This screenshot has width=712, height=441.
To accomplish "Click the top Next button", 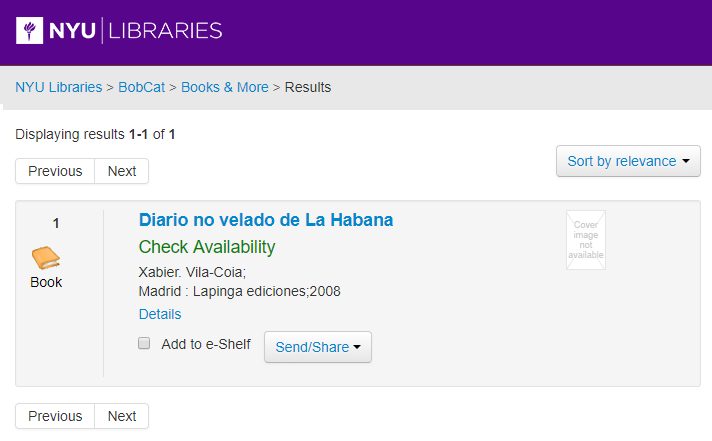I will click(122, 171).
